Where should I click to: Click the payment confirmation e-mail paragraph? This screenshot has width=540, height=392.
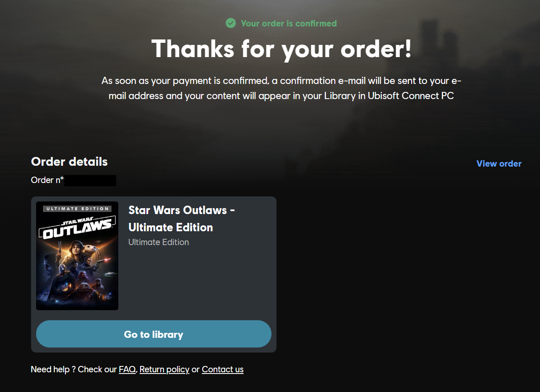point(282,88)
